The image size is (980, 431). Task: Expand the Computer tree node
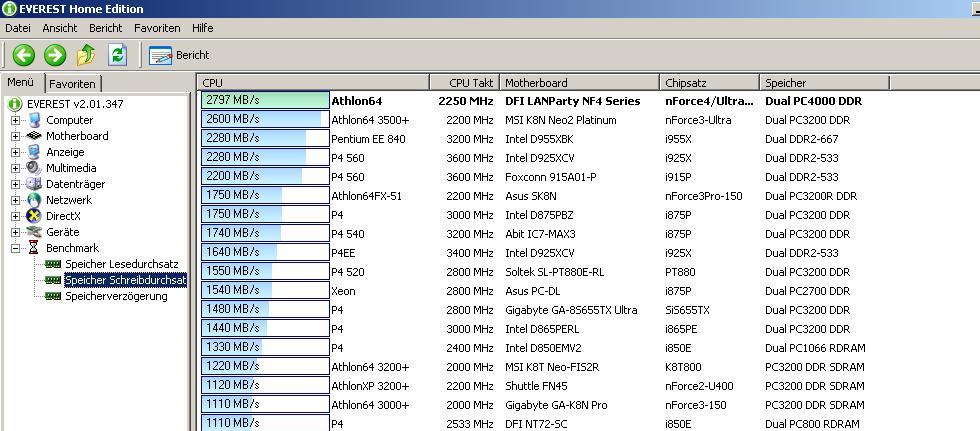click(15, 120)
